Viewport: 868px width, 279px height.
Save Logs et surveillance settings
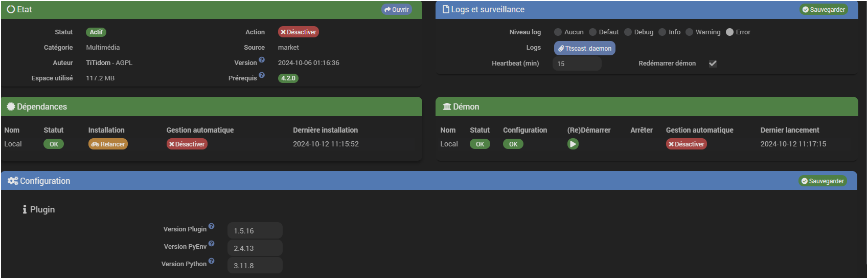coord(824,10)
